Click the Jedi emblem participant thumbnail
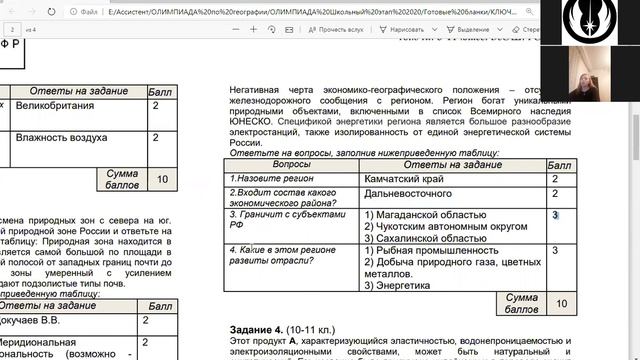 (x=590, y=22)
